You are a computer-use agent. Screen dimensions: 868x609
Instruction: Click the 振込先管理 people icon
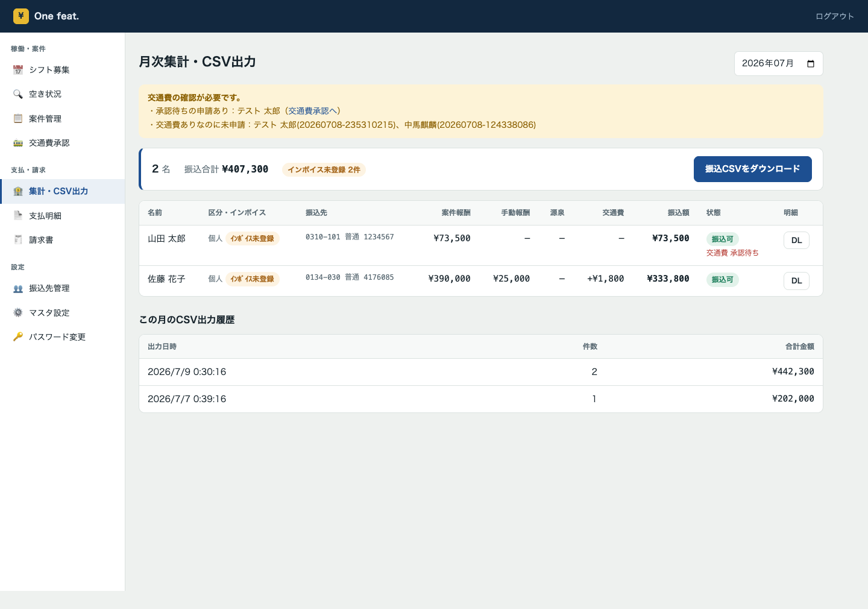18,288
